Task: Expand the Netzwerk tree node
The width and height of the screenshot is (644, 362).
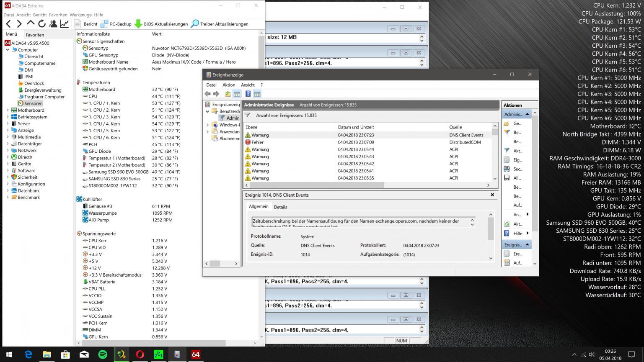Action: [x=8, y=150]
